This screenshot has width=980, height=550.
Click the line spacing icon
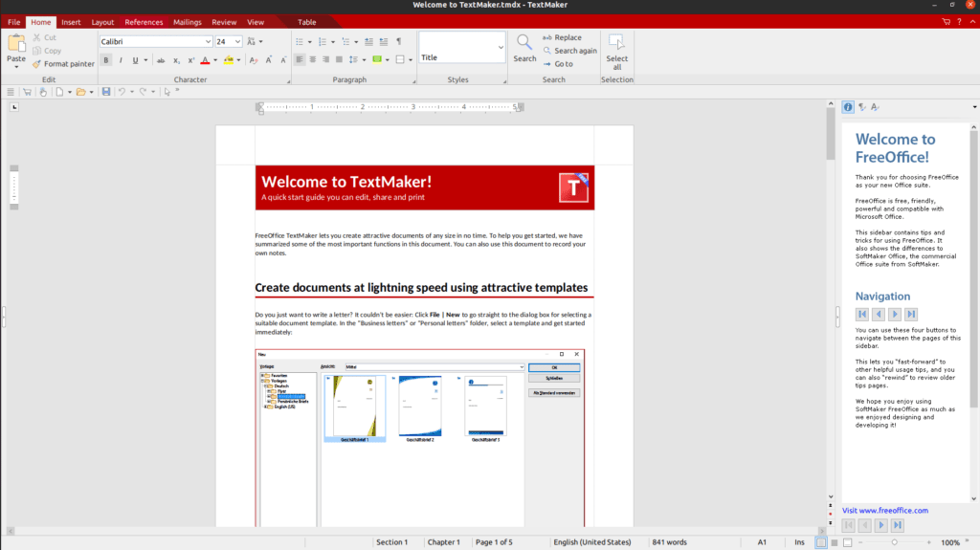coord(354,60)
